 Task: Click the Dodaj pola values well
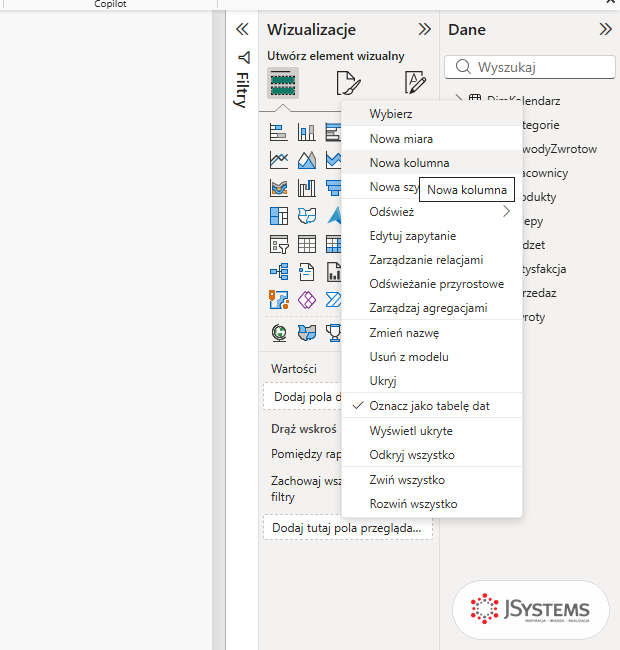[x=303, y=397]
